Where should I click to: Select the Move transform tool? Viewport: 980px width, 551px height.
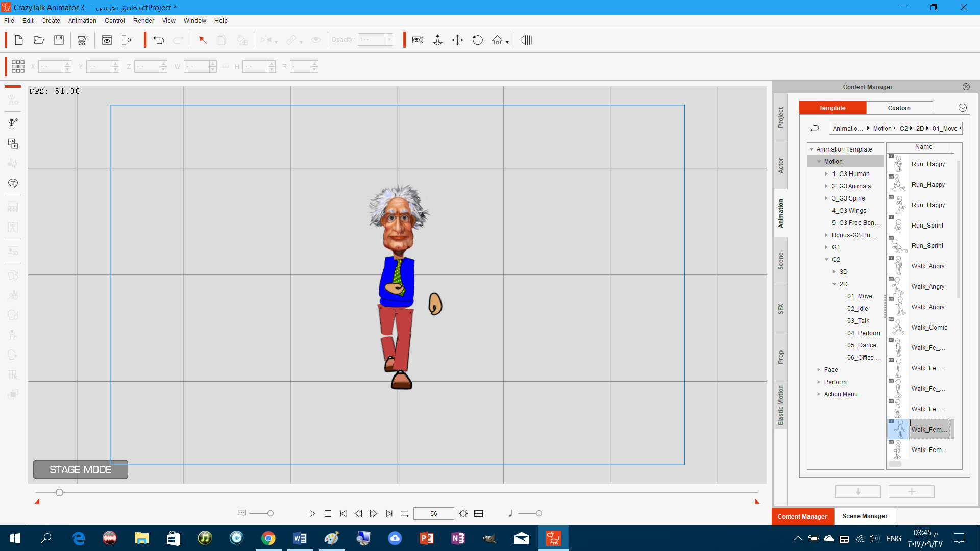[457, 40]
